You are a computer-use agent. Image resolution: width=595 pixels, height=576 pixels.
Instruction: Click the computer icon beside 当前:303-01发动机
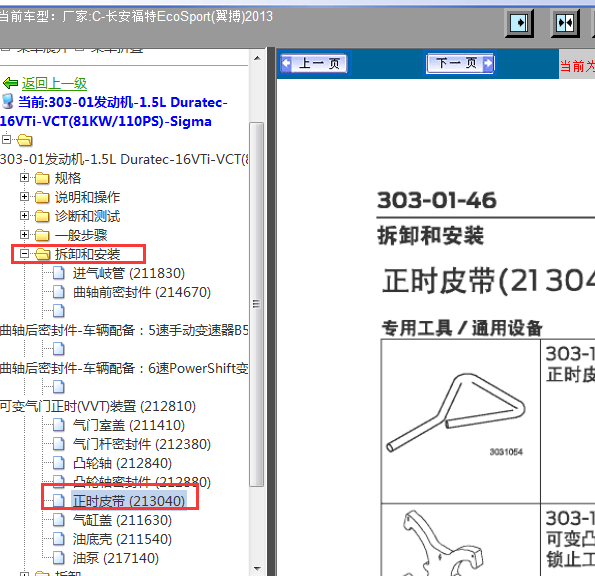(x=8, y=102)
